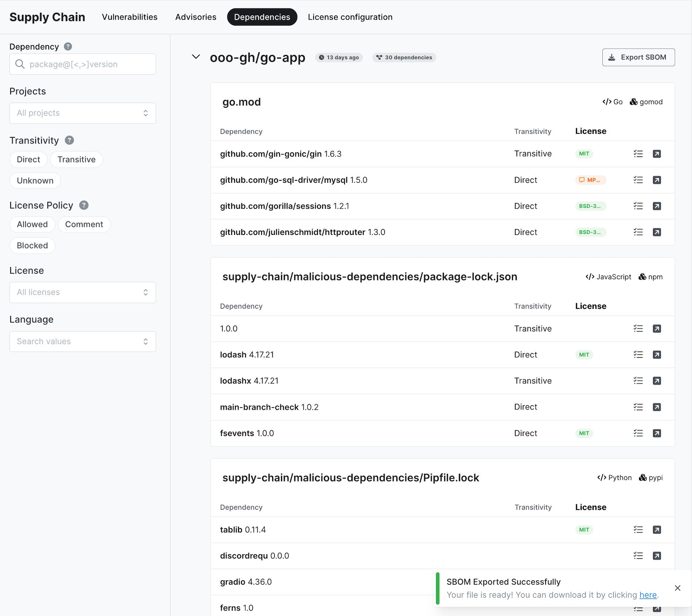Open external link for tablib 0.11.4
692x616 pixels.
[x=657, y=530]
